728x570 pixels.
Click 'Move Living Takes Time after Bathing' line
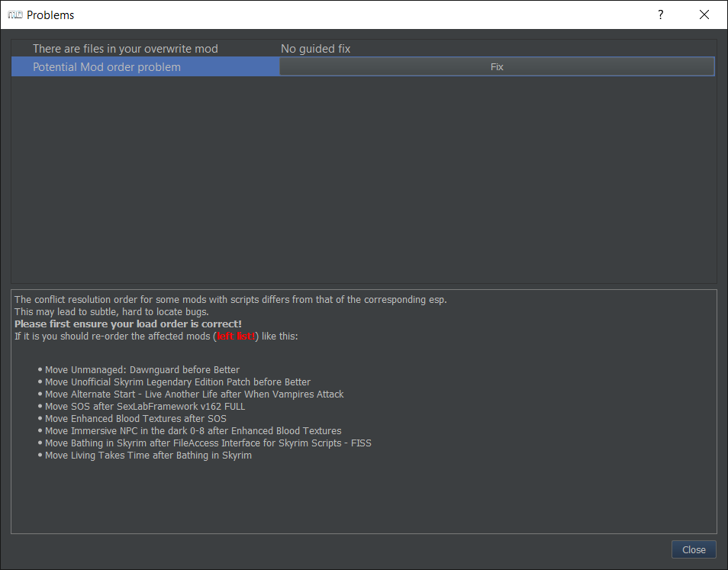tap(149, 456)
